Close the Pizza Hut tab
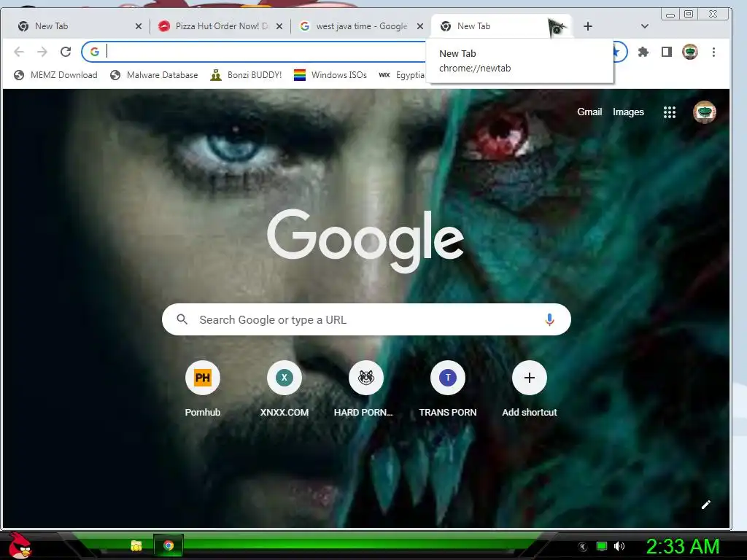This screenshot has height=560, width=747. point(279,26)
